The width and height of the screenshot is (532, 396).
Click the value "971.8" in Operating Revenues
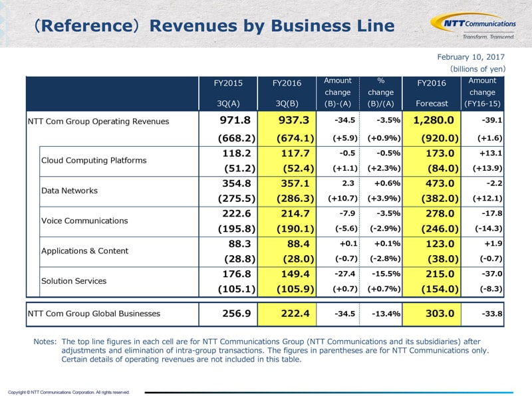[x=235, y=120]
